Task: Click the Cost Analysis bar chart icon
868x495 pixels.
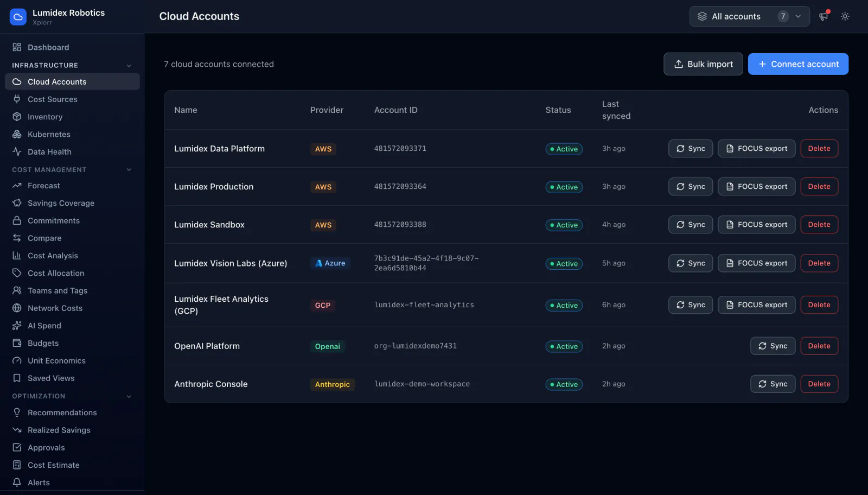Action: [x=17, y=256]
